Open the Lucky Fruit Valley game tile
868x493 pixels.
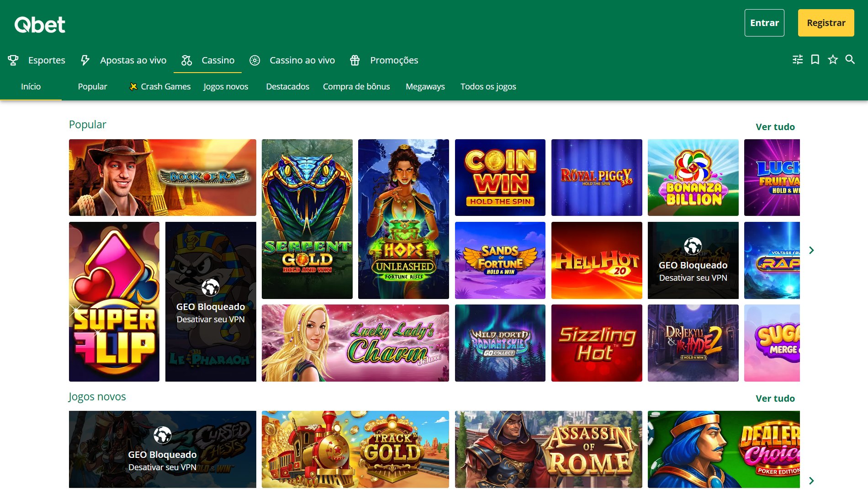772,178
